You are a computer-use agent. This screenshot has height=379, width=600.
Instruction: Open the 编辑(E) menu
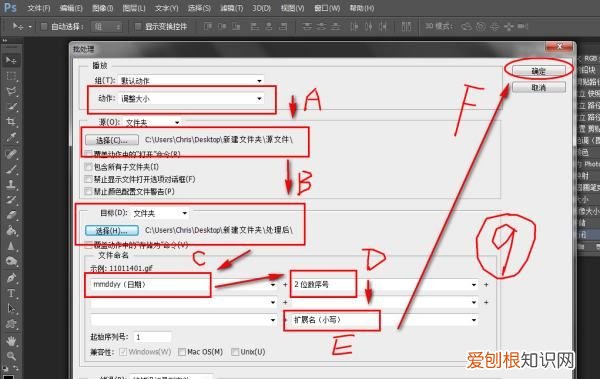(71, 8)
